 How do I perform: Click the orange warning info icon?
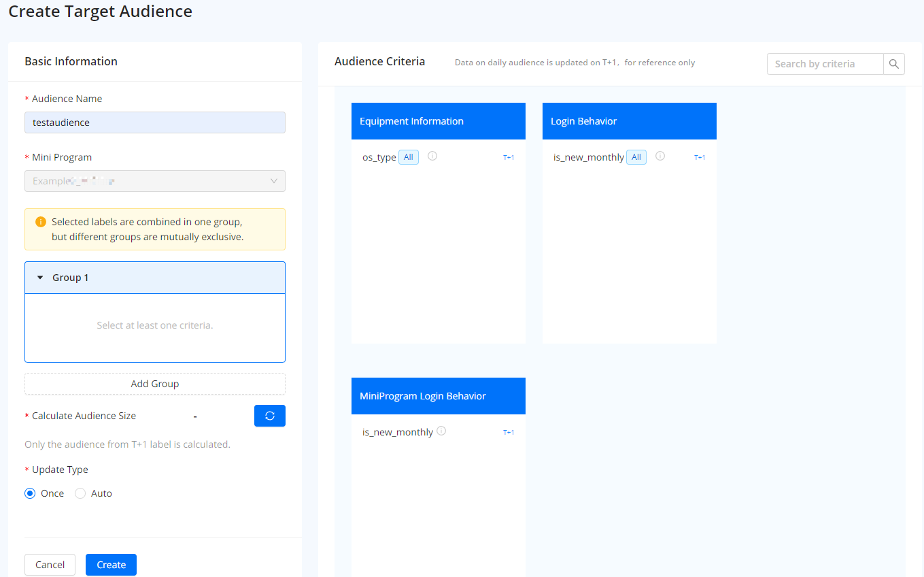(40, 222)
